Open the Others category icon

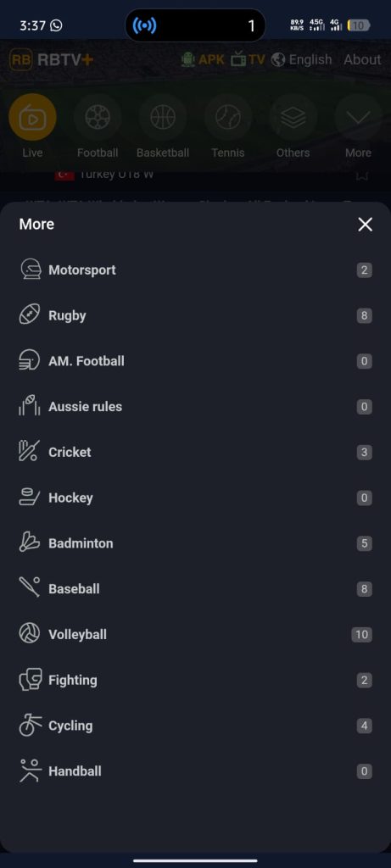[293, 117]
